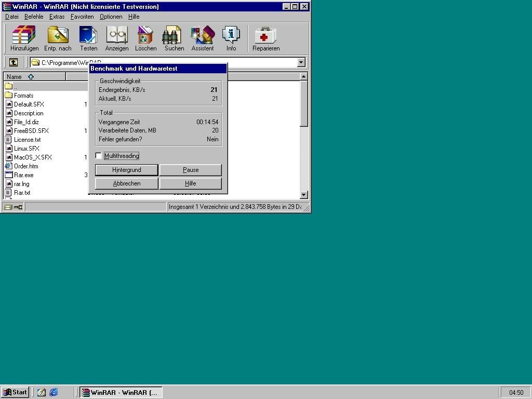The width and height of the screenshot is (532, 399).
Task: Go up one folder level
Action: coord(13,62)
